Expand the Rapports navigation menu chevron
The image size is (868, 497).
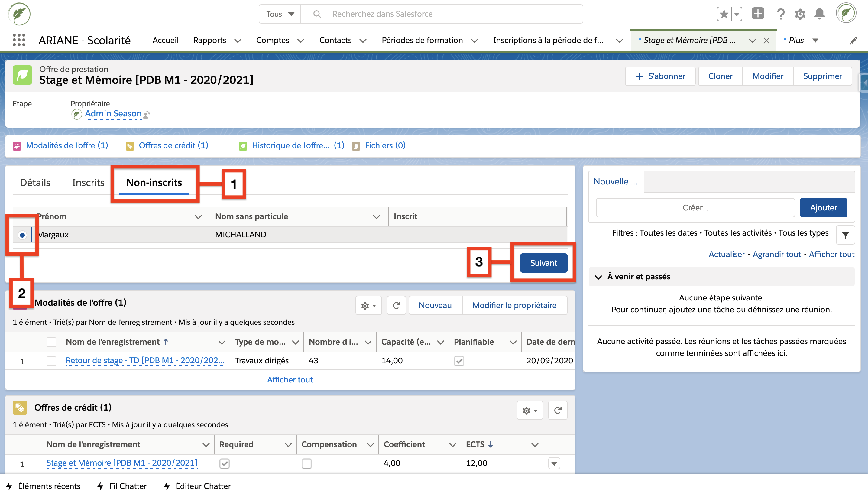pyautogui.click(x=238, y=41)
